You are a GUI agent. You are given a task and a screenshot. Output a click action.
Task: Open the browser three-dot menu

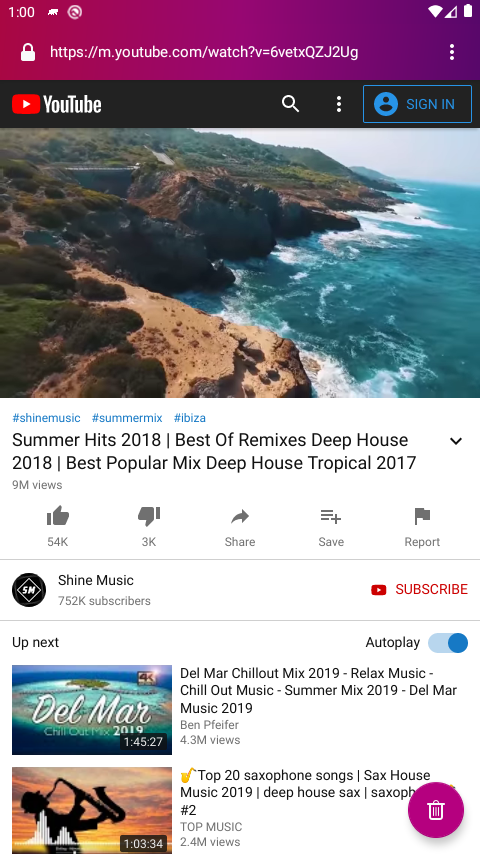(452, 52)
